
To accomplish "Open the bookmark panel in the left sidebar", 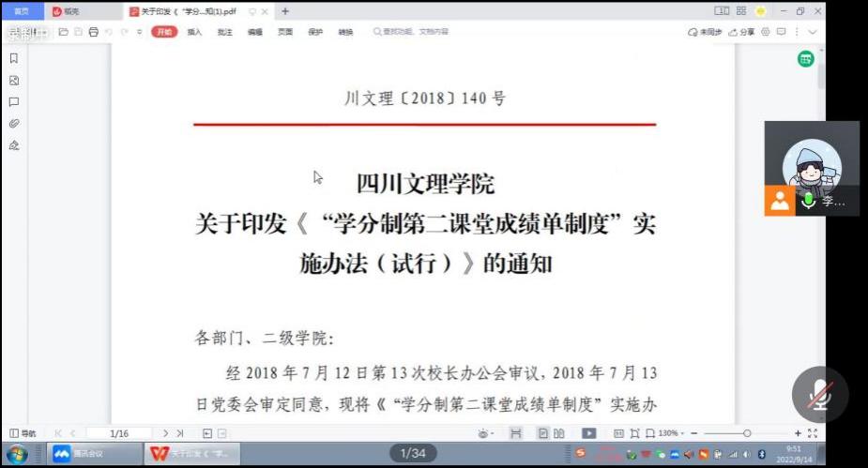I will pos(14,59).
